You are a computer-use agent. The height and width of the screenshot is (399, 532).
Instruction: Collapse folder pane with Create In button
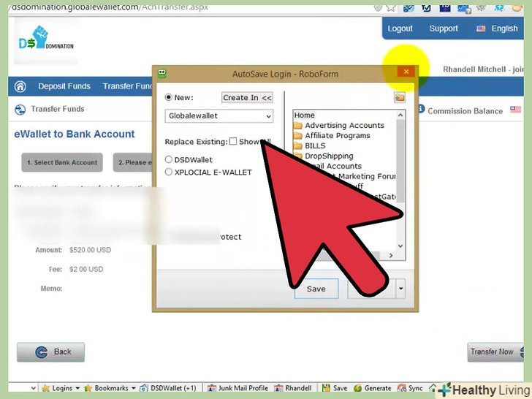[x=247, y=97]
